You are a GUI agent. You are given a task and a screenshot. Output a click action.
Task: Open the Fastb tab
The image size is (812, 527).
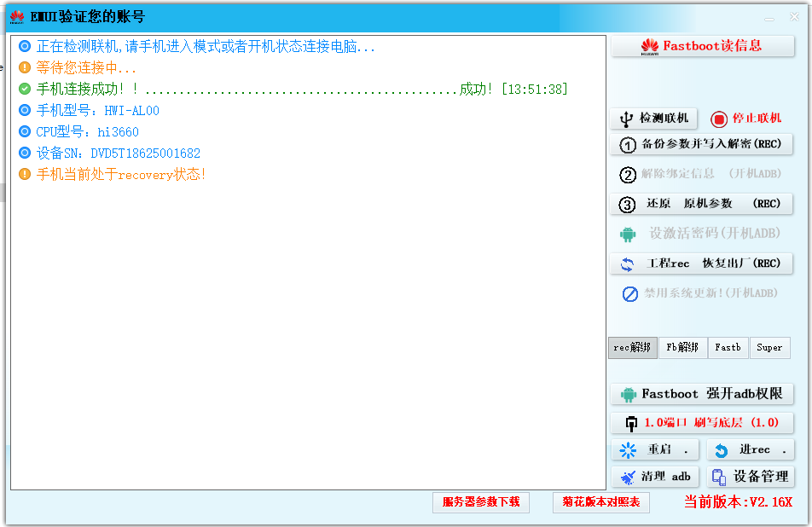(728, 348)
